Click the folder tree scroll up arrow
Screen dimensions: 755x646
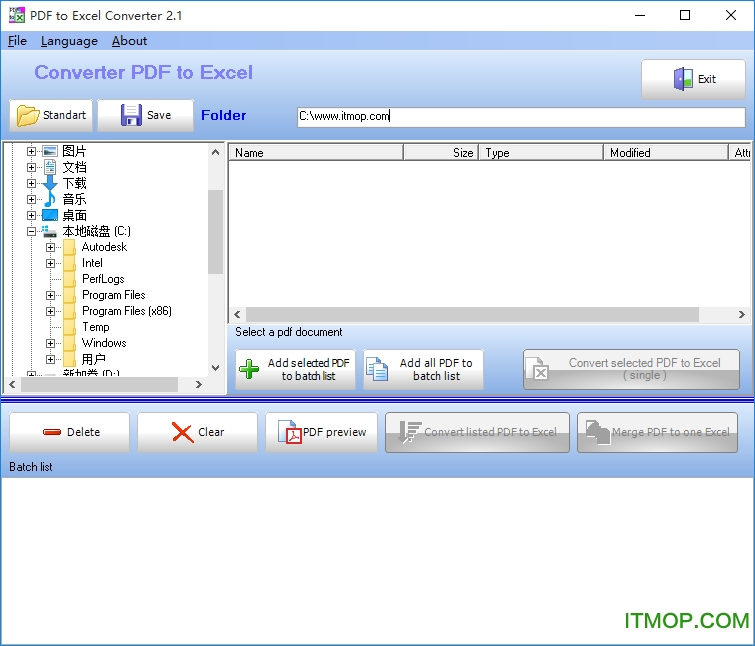215,152
